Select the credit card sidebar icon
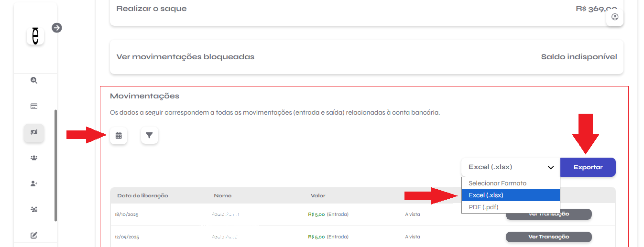This screenshot has width=644, height=247. (x=34, y=107)
